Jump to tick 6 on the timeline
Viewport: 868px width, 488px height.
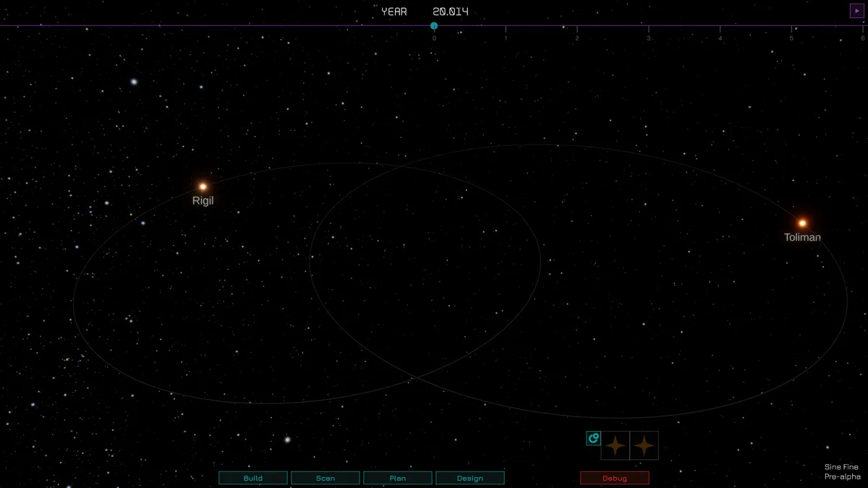(x=862, y=28)
